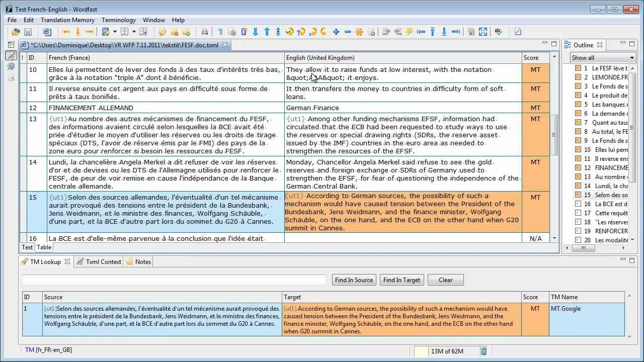
Task: Open the Help menu
Action: [x=178, y=20]
